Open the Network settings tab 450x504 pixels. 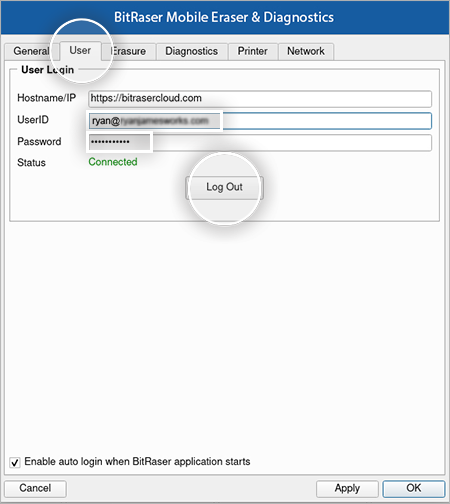click(x=306, y=51)
